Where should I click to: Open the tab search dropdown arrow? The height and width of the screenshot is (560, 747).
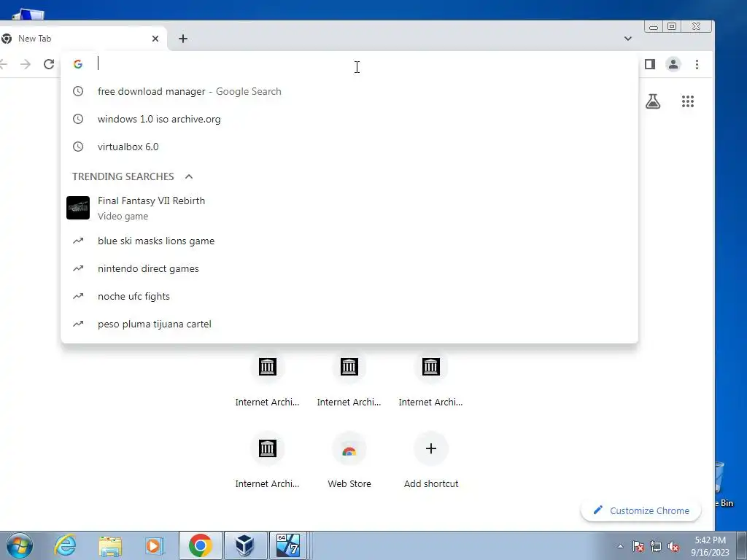(x=628, y=39)
